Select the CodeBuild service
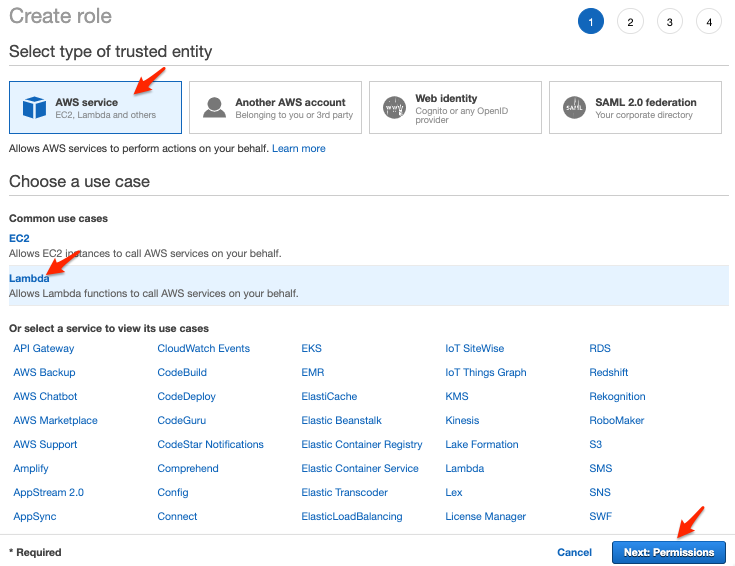735x566 pixels. pyautogui.click(x=182, y=372)
